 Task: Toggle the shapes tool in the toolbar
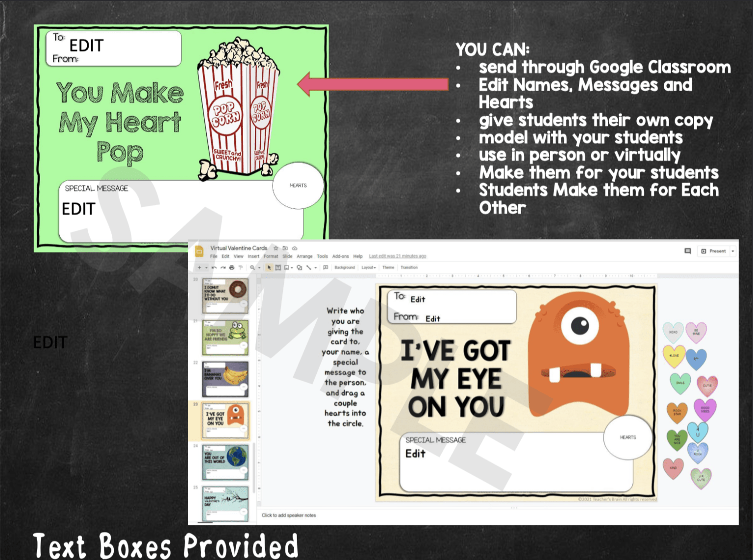[x=300, y=268]
